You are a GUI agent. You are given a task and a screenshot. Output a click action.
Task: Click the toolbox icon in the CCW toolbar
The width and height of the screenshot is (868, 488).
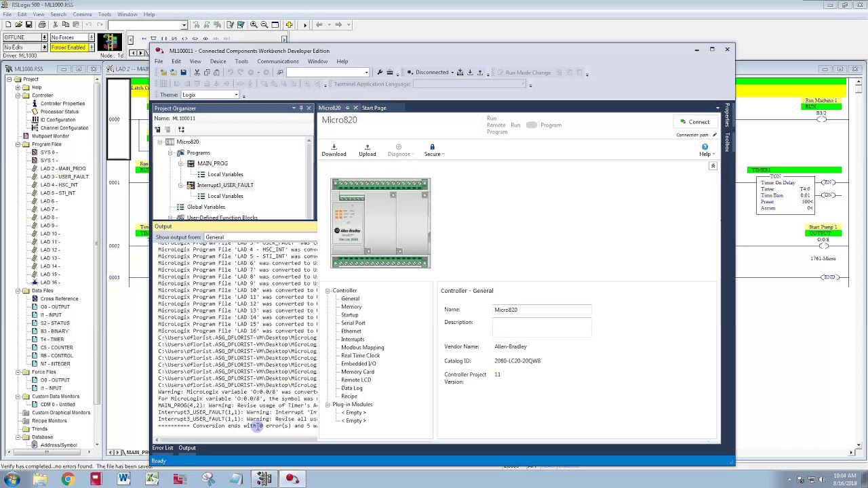coord(390,73)
